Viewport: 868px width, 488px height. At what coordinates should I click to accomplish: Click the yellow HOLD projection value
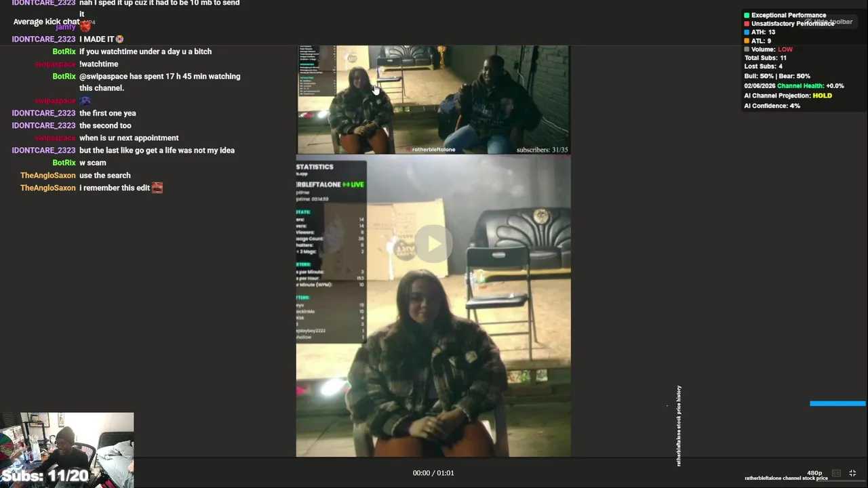822,96
